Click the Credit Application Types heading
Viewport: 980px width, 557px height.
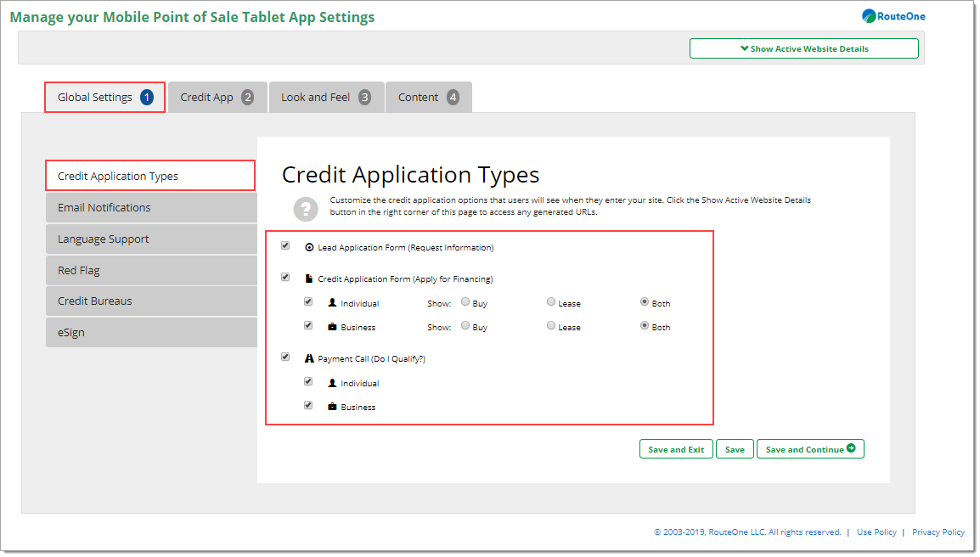coord(411,175)
